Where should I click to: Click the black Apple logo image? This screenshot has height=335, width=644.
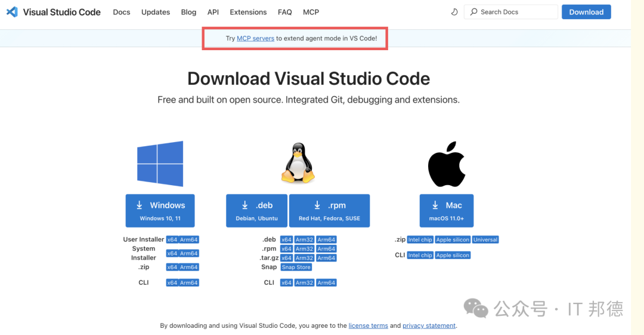[x=447, y=164]
